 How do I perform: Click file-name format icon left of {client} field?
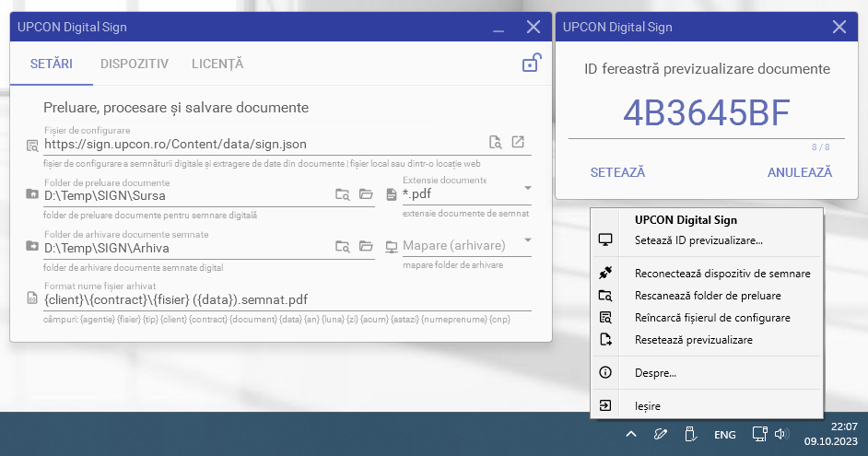tap(32, 298)
